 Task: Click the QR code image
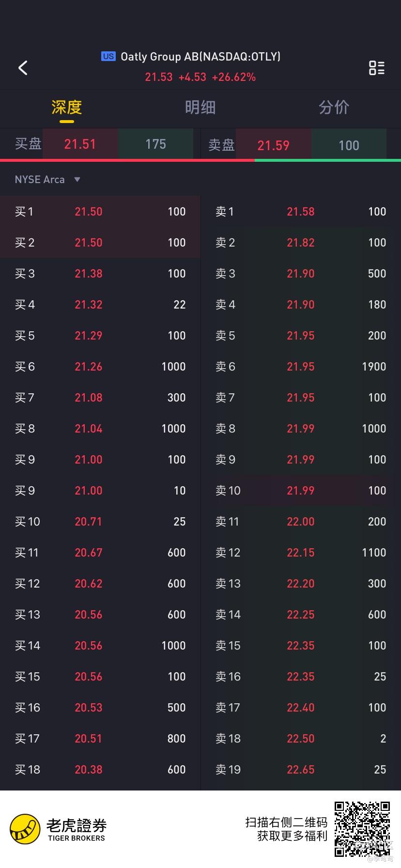point(362,829)
